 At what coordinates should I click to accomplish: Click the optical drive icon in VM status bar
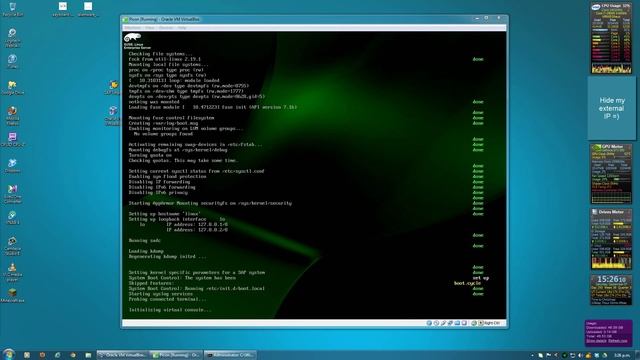436,323
